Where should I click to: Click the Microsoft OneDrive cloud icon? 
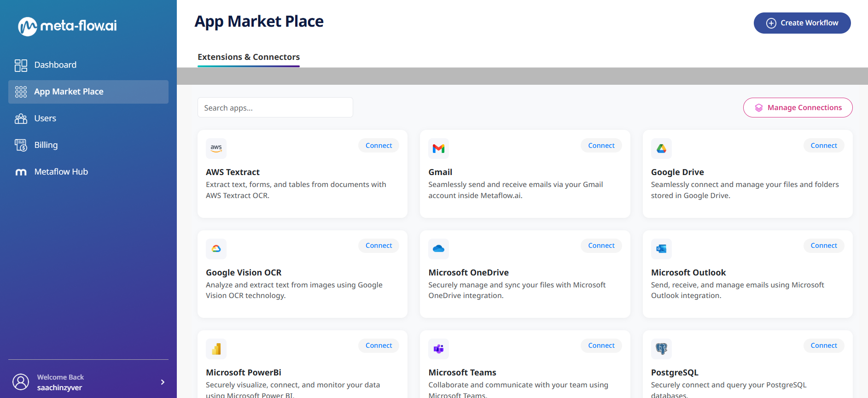438,249
